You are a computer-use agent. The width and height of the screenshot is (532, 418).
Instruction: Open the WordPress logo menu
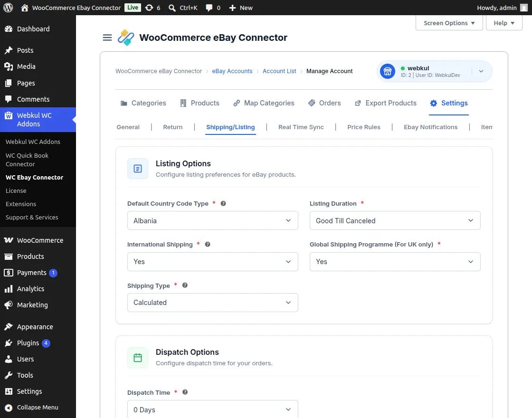[8, 8]
